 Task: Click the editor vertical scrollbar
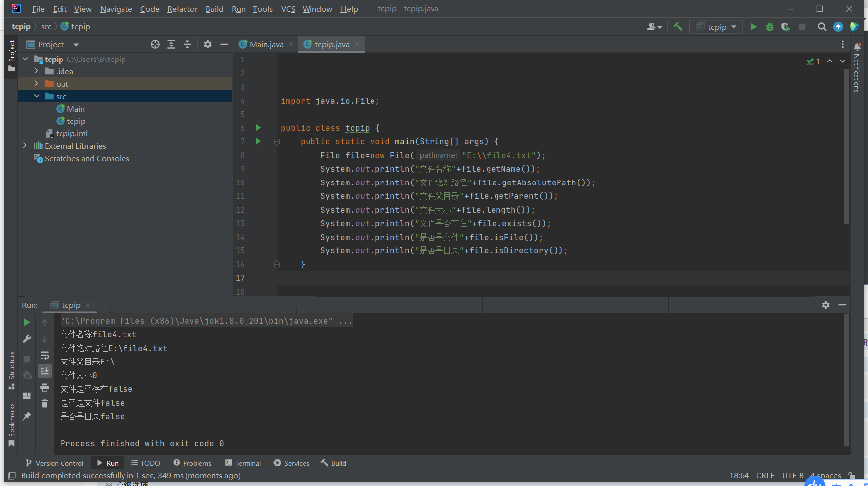846,149
